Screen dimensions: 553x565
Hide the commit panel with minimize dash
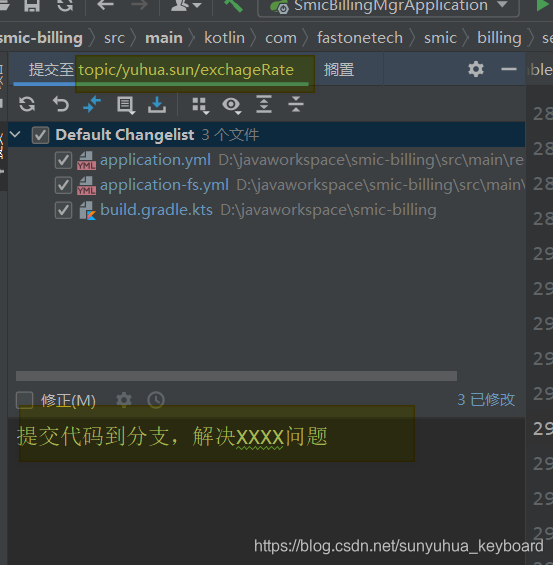[x=509, y=69]
